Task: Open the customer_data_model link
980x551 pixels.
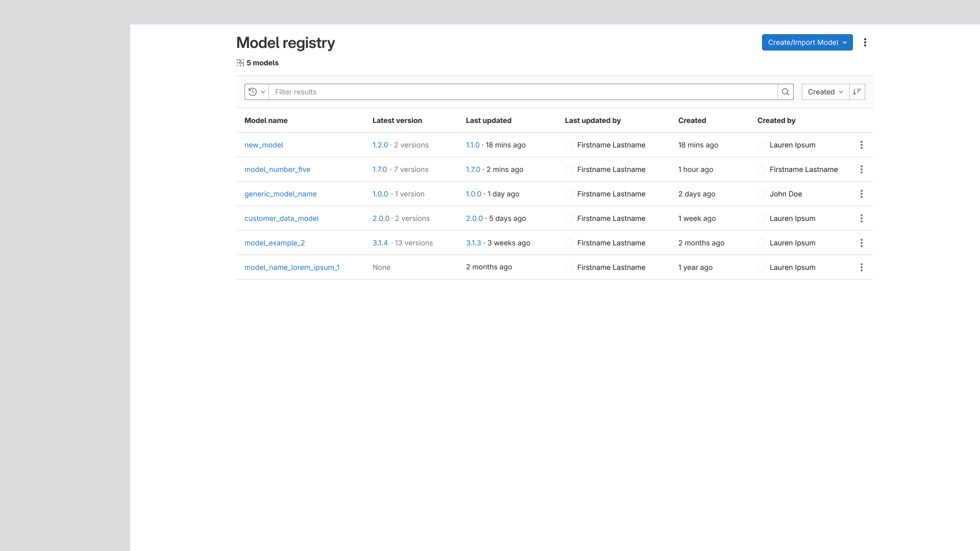Action: tap(281, 218)
